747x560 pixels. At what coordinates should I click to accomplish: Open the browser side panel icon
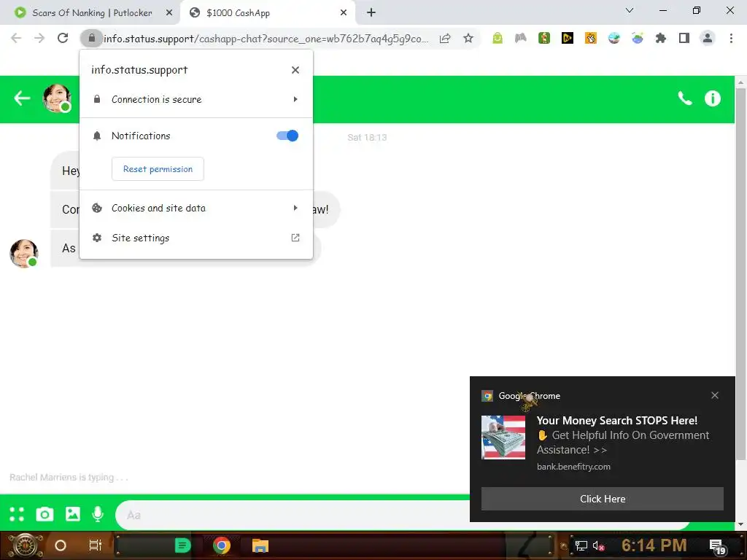[x=684, y=38]
